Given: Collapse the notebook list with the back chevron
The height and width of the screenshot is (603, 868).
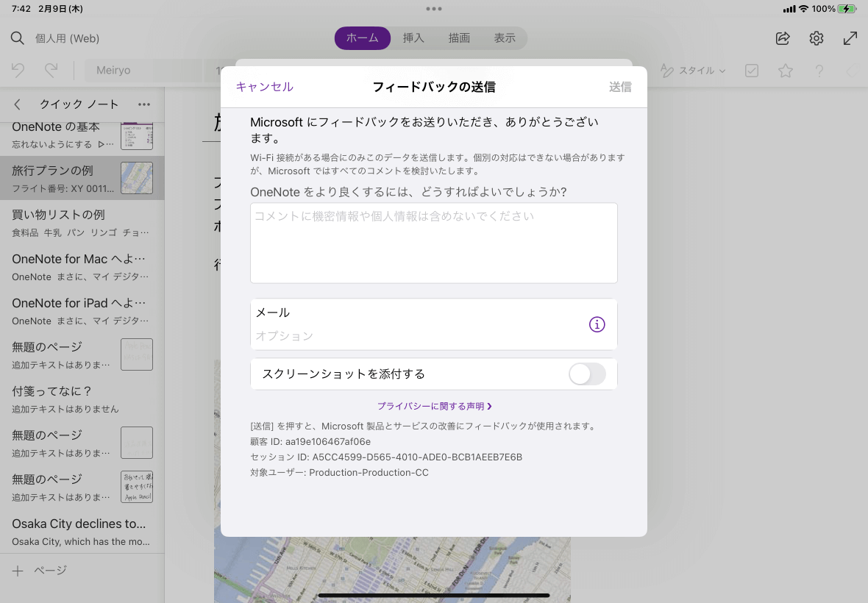Looking at the screenshot, I should point(16,104).
